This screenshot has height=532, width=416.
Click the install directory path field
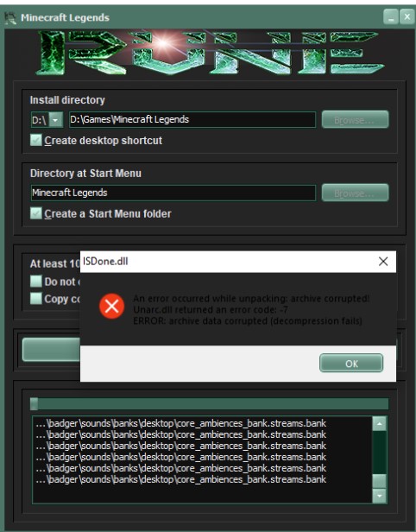(192, 119)
